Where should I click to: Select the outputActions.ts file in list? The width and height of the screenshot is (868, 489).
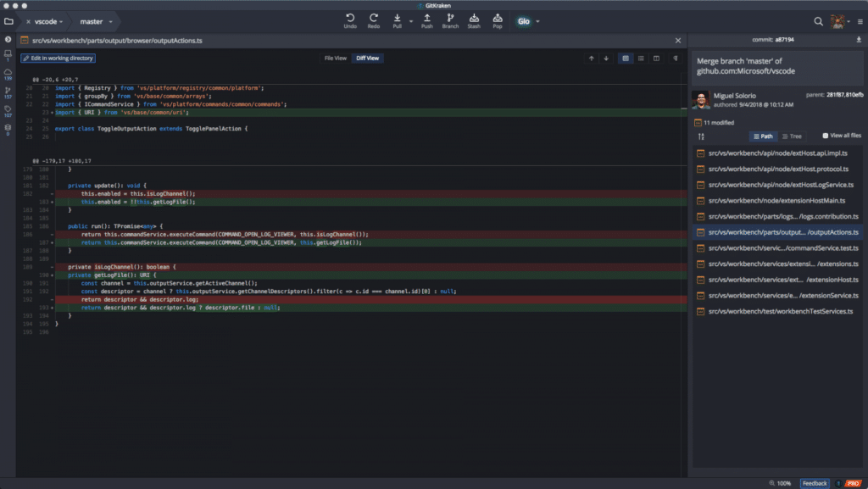(x=778, y=232)
